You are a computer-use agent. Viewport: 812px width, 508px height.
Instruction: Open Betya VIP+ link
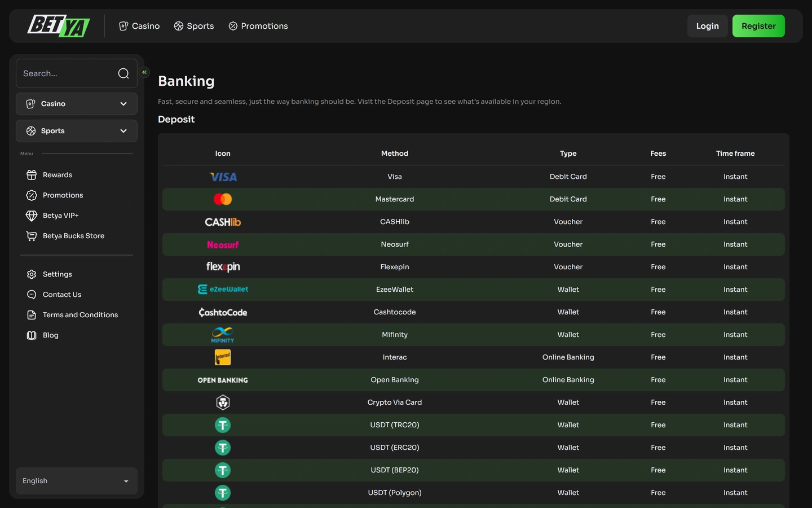pos(61,216)
